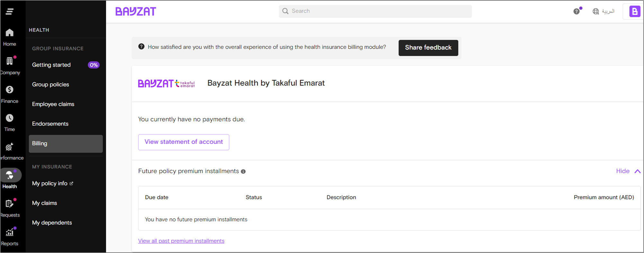644x253 pixels.
Task: Click 'Bayzat Health by Takaful Emarat' heading
Action: 266,83
